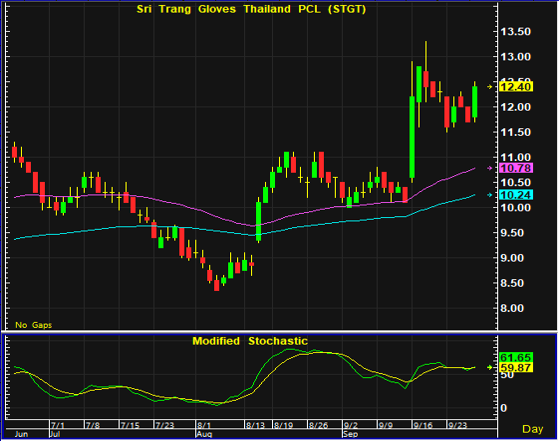
Task: Select the magenta 10.78 moving average tag
Action: (x=516, y=168)
